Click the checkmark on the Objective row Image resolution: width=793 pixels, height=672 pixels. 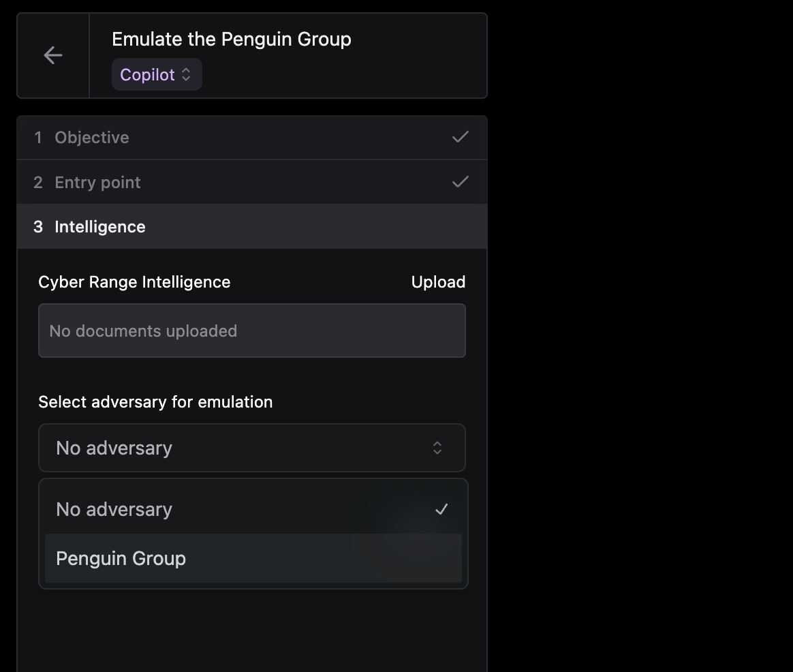[x=461, y=137]
